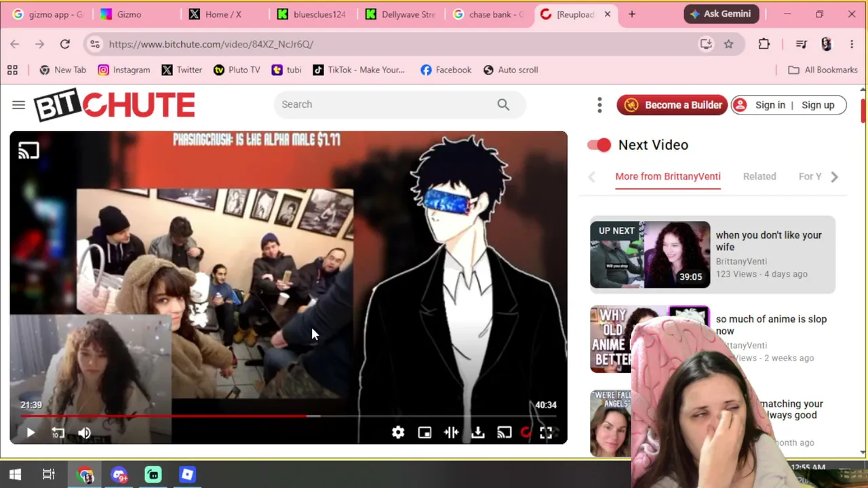The image size is (868, 488).
Task: Click the Ask Gemini button
Action: tap(722, 14)
